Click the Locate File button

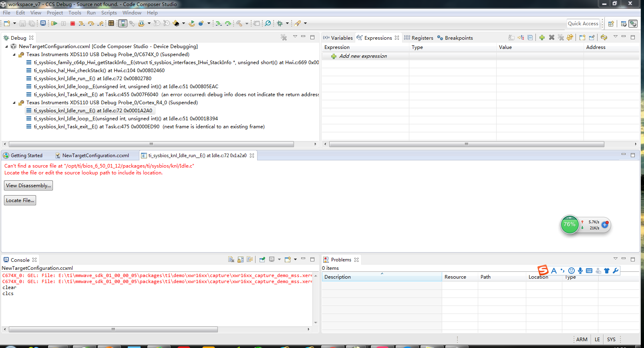(20, 200)
